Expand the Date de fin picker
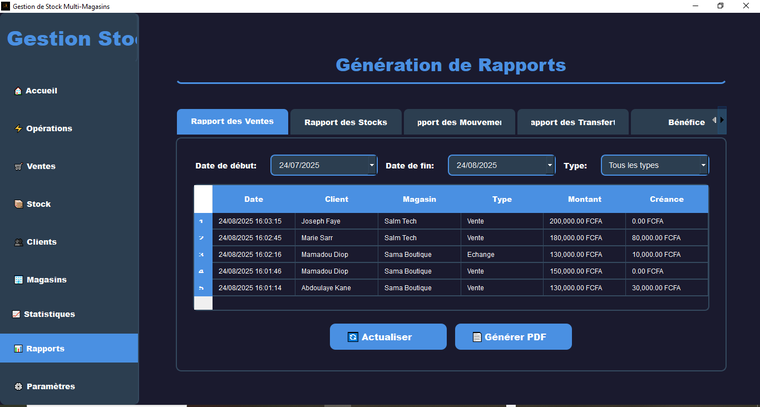The height and width of the screenshot is (407, 760). tap(549, 165)
